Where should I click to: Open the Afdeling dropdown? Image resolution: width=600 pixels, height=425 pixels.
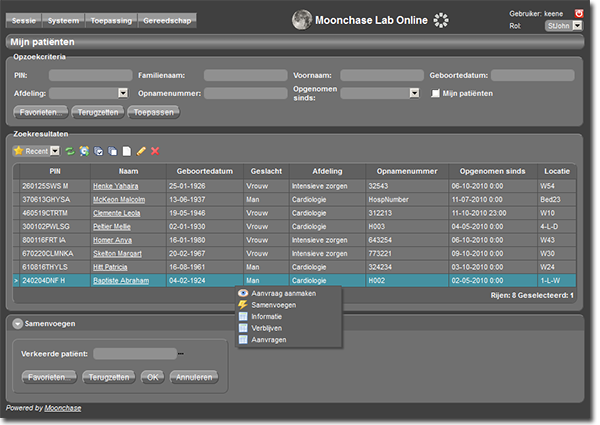(x=123, y=93)
